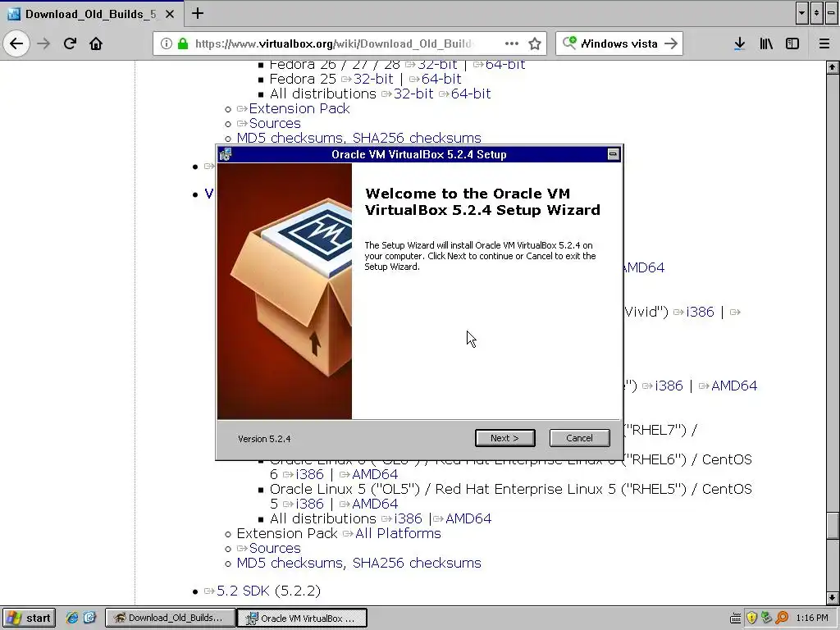Select the Download_Old_Builds_5 tab
Screen dimensions: 840x630
pyautogui.click(x=92, y=13)
